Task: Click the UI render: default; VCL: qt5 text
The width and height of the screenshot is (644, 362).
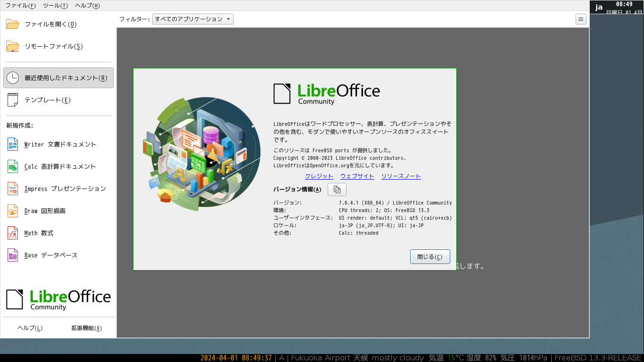Action: [396, 218]
